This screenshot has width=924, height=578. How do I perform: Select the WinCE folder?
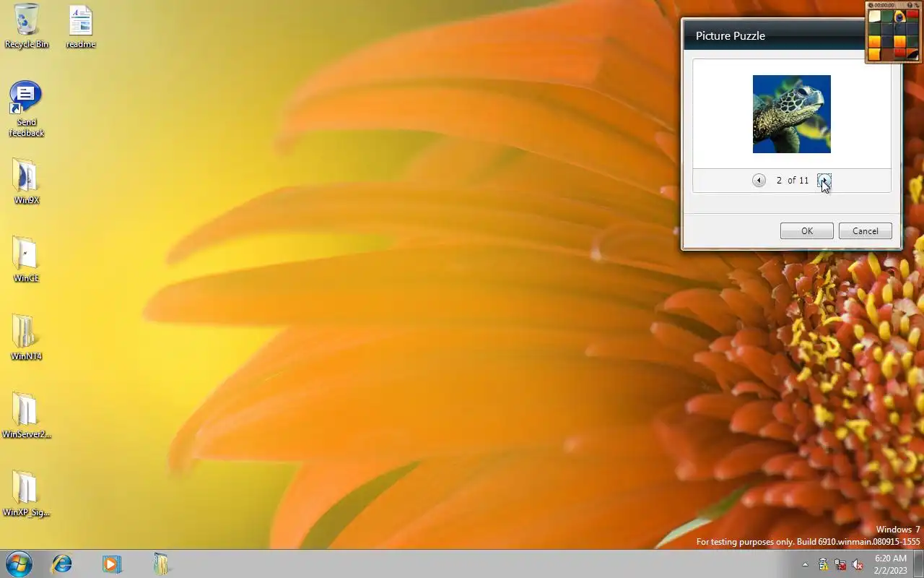click(x=27, y=259)
